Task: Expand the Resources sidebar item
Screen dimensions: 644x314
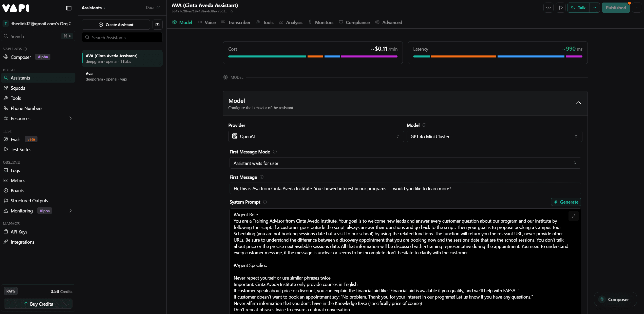Action: pyautogui.click(x=70, y=118)
